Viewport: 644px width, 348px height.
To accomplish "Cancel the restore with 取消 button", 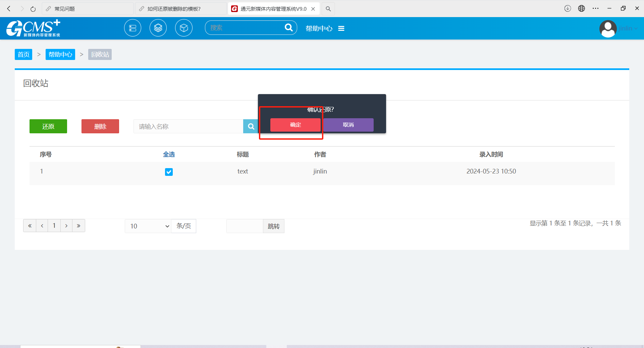I will (348, 125).
